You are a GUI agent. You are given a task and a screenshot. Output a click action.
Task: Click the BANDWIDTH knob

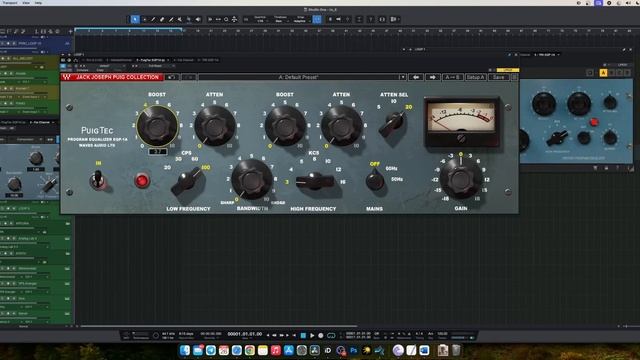tap(252, 179)
